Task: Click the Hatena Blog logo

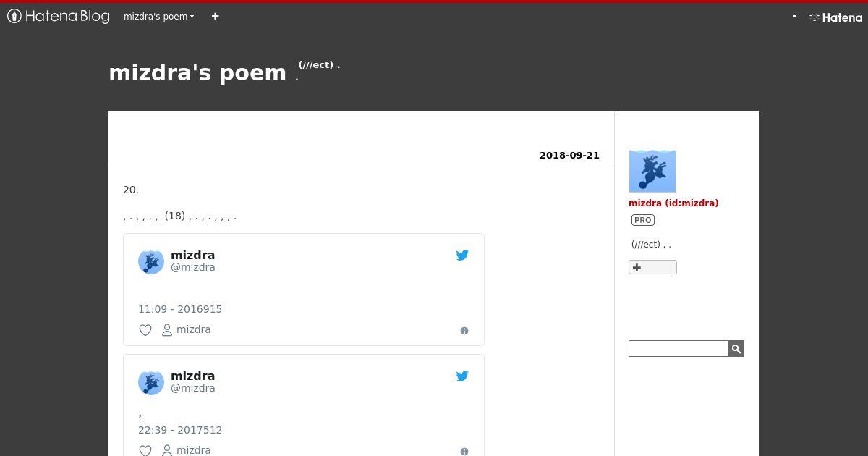Action: pyautogui.click(x=59, y=16)
